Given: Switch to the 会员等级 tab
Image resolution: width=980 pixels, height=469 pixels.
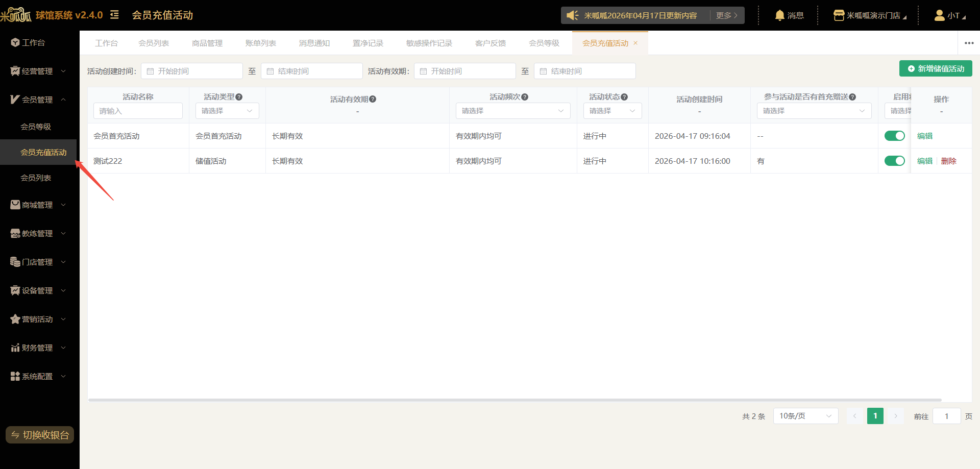Looking at the screenshot, I should pos(544,43).
